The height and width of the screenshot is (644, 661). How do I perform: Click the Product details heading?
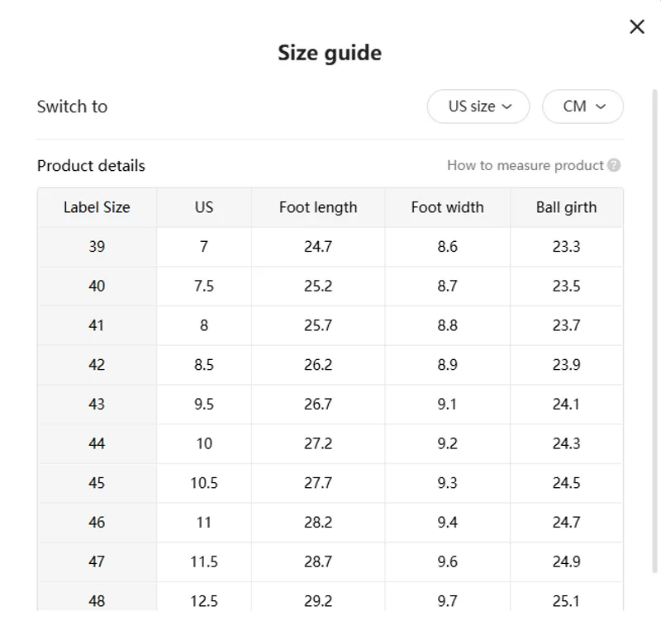[91, 165]
